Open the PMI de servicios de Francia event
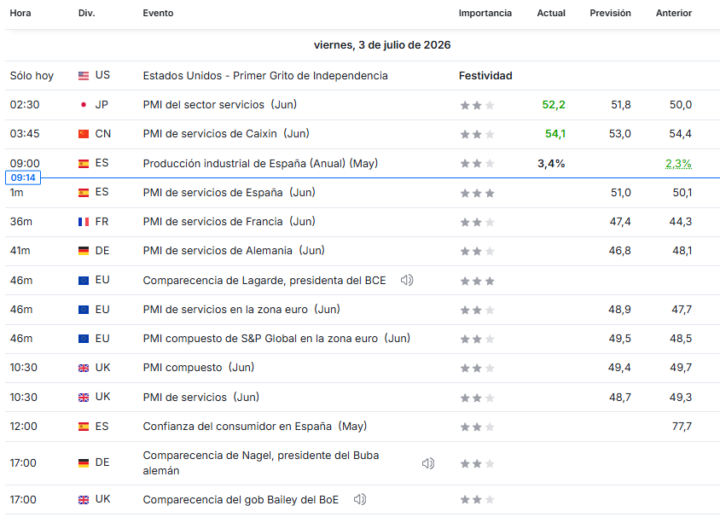This screenshot has height=523, width=720. tap(229, 222)
